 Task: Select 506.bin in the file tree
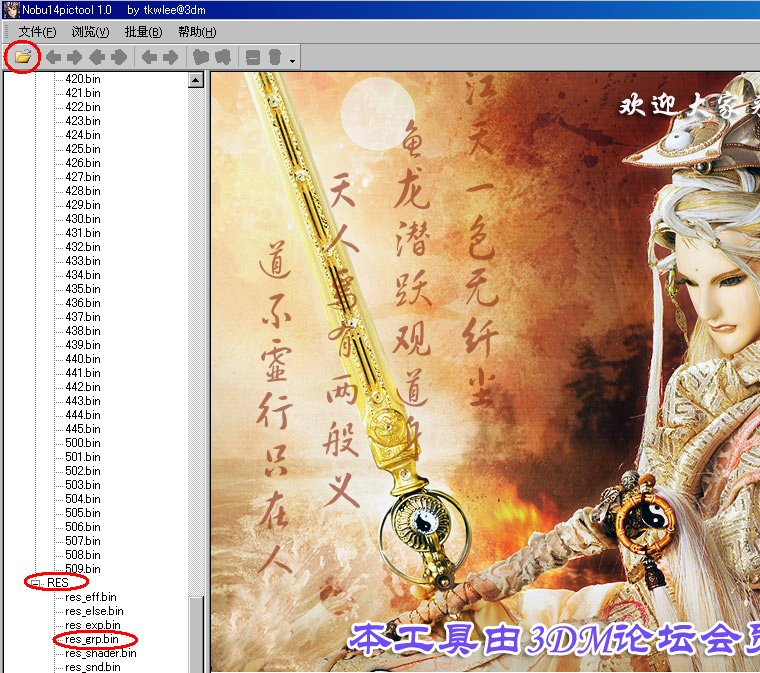[x=83, y=527]
